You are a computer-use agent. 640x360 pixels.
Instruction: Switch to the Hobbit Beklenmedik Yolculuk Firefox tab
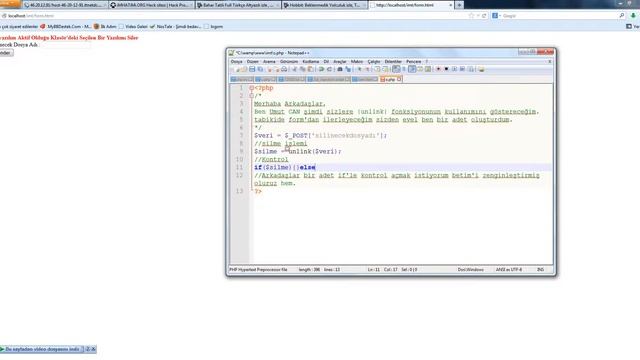(x=324, y=5)
